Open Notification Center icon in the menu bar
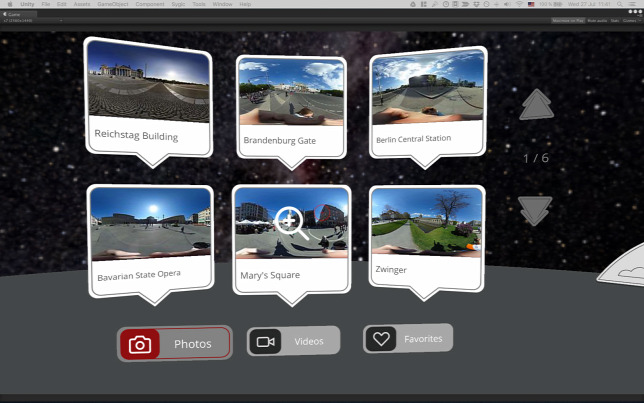 click(633, 4)
